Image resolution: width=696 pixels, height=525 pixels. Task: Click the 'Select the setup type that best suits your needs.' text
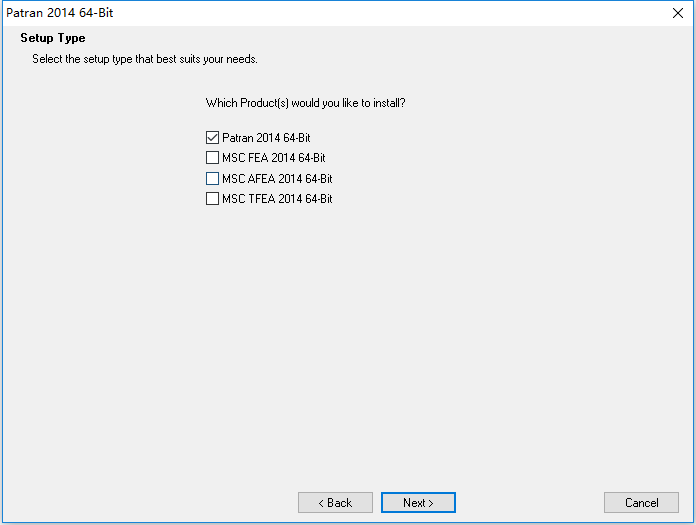click(x=145, y=59)
